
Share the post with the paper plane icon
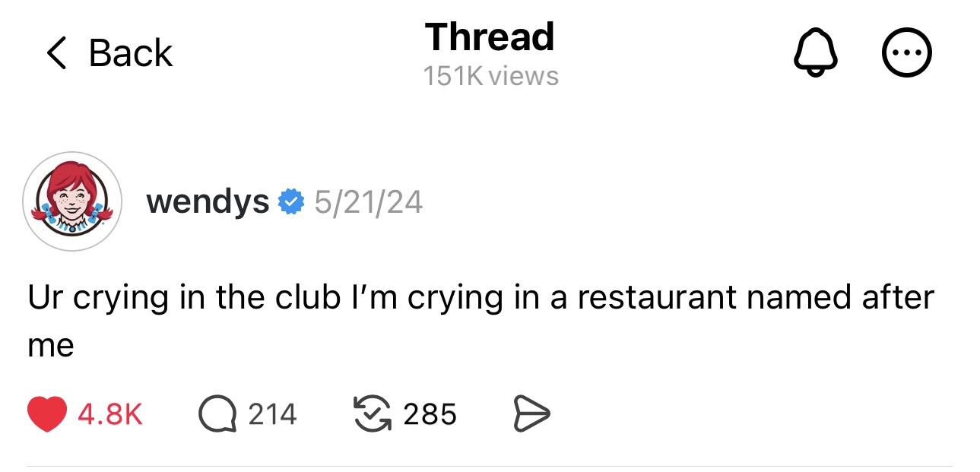pos(531,414)
